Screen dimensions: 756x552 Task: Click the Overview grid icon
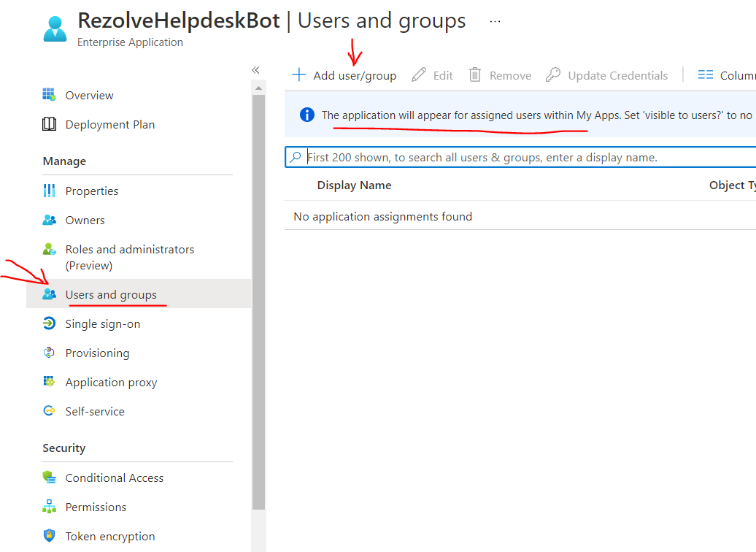click(x=49, y=95)
